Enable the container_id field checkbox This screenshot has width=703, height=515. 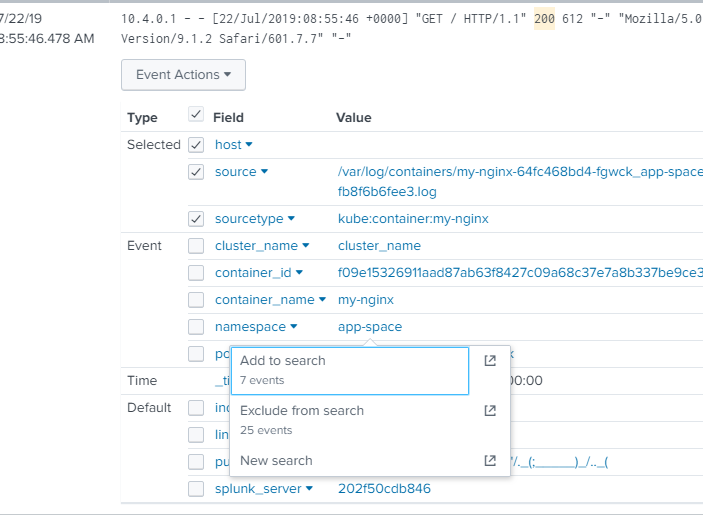(x=196, y=273)
